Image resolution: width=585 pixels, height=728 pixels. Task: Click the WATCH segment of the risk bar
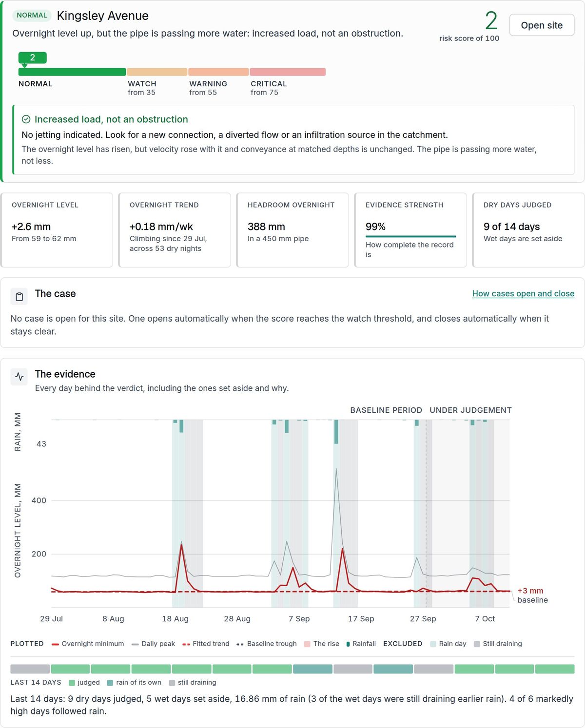point(157,72)
